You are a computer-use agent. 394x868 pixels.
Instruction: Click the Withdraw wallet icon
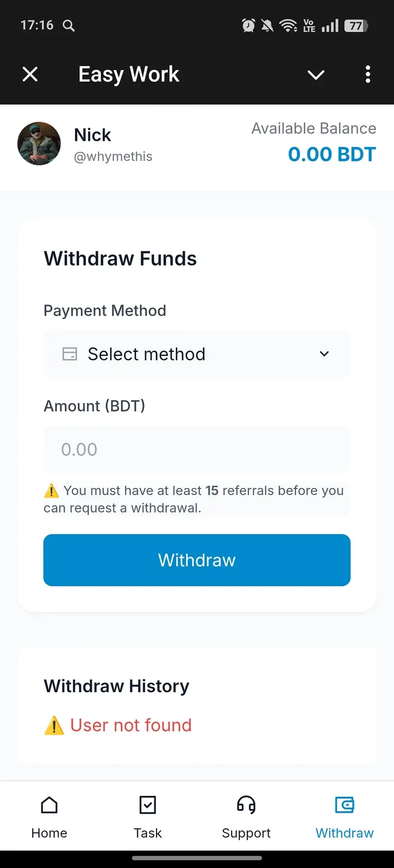tap(344, 805)
